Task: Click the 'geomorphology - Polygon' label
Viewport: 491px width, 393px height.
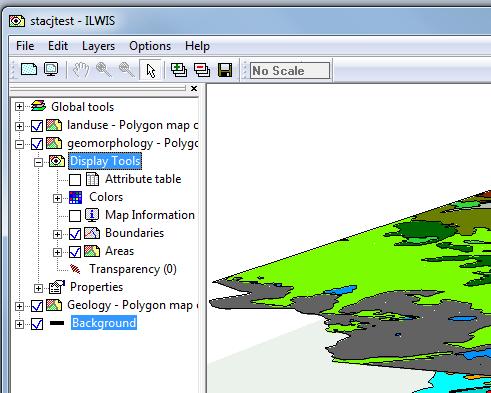Action: point(132,143)
